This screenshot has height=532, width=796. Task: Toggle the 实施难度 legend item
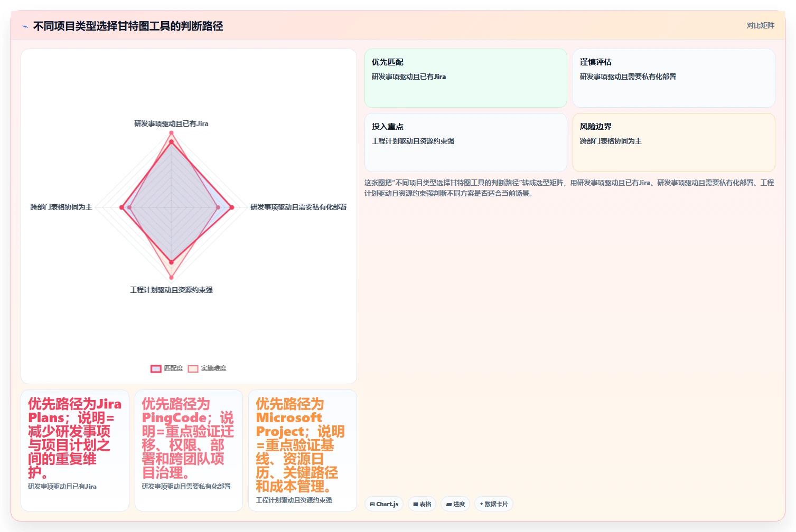pos(207,368)
